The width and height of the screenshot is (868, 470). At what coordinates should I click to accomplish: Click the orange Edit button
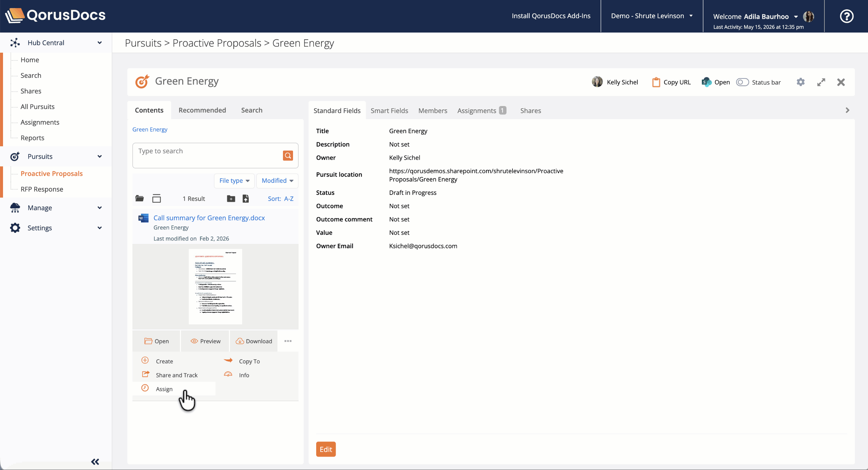coord(326,449)
